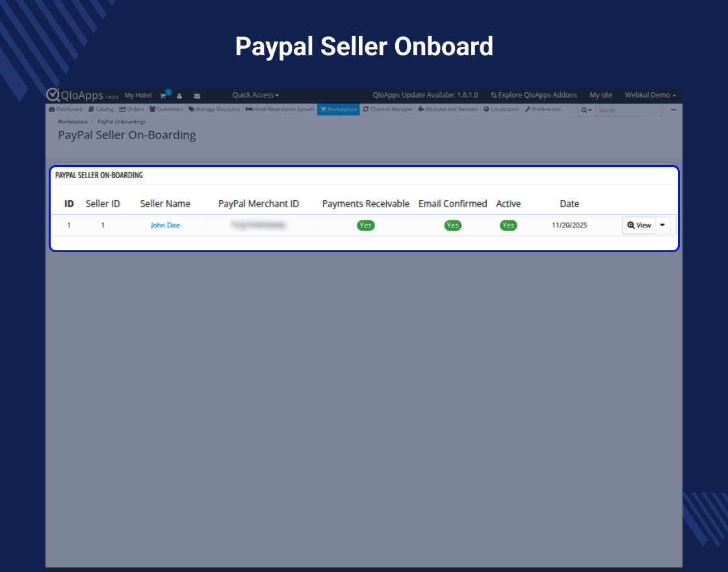The width and height of the screenshot is (728, 572).
Task: Expand the Quick Access dropdown
Action: [x=255, y=95]
